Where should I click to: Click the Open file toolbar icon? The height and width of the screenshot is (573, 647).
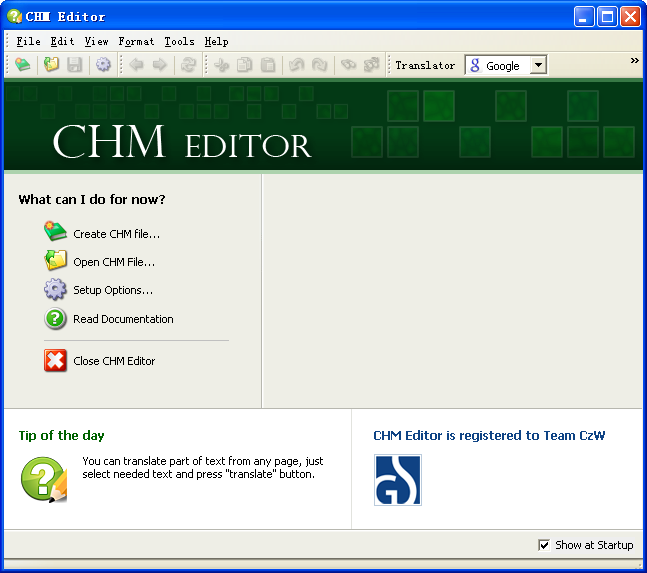(51, 65)
